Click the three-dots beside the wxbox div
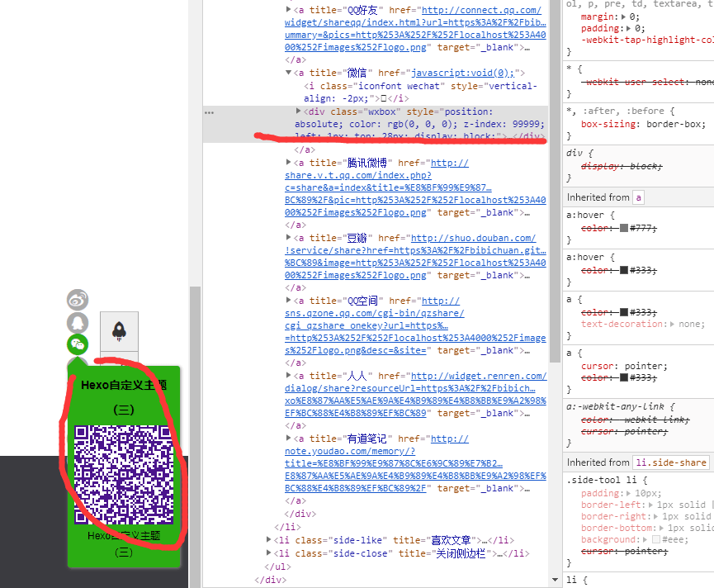714x588 pixels. (x=209, y=111)
